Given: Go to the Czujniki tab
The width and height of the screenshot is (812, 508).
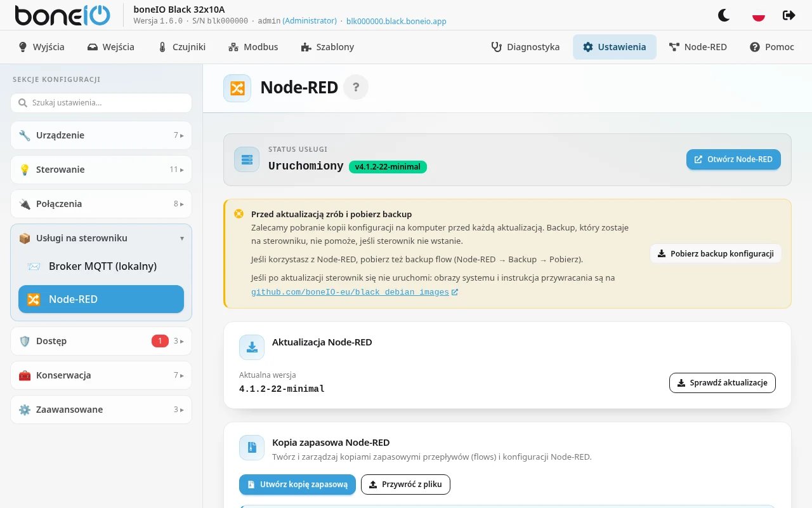Looking at the screenshot, I should pyautogui.click(x=182, y=47).
